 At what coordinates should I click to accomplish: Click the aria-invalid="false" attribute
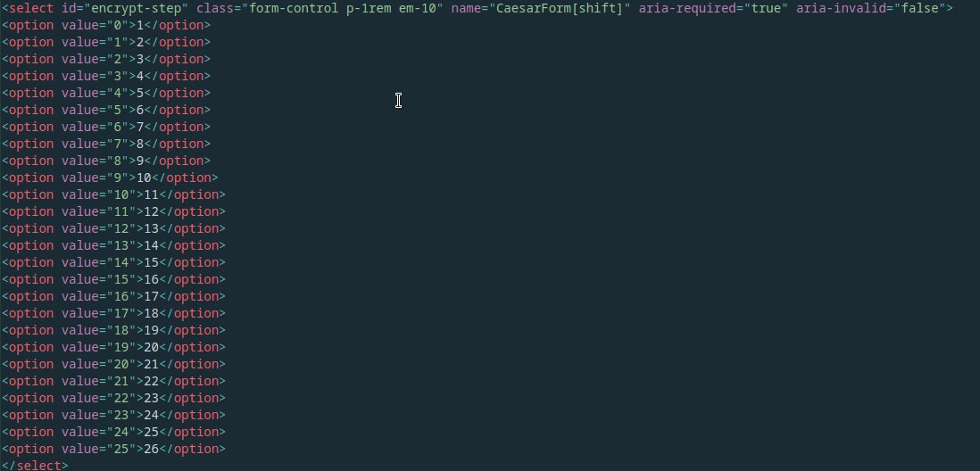870,8
